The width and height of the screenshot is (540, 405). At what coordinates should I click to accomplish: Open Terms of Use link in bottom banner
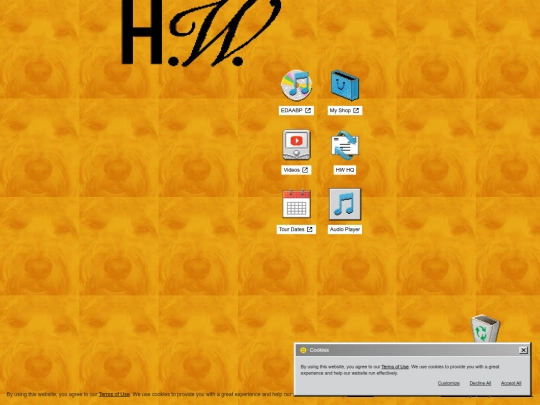pyautogui.click(x=114, y=394)
